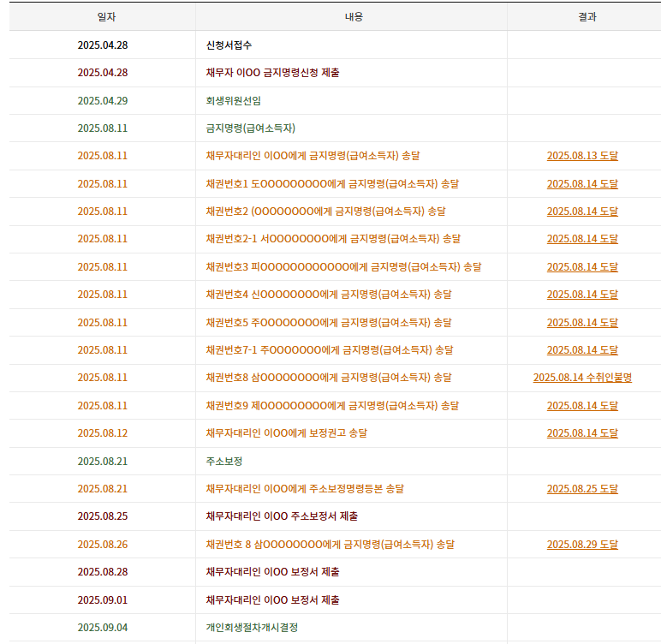The width and height of the screenshot is (661, 644).
Task: Select the 채권번호4 신OOOOOOOO 송달 text
Action: tap(329, 295)
